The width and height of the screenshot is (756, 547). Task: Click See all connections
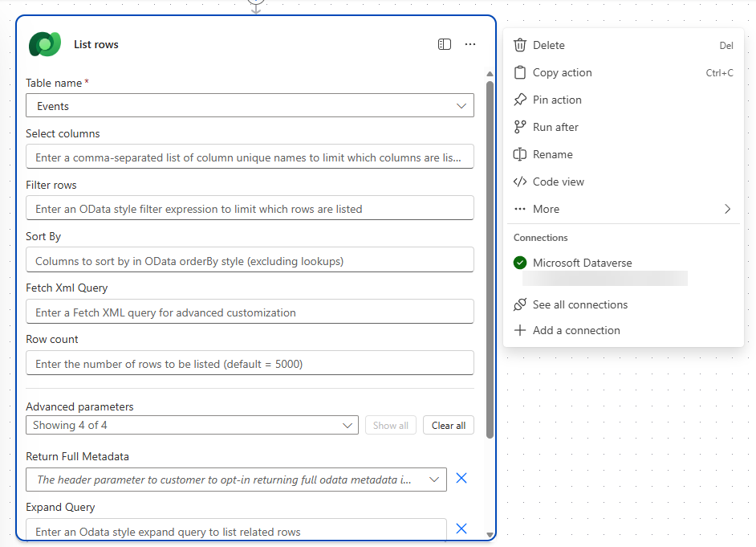pyautogui.click(x=579, y=304)
